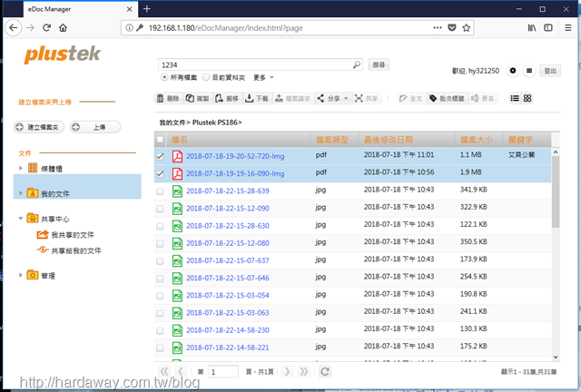Click the menu icon beside the gear

(x=529, y=71)
